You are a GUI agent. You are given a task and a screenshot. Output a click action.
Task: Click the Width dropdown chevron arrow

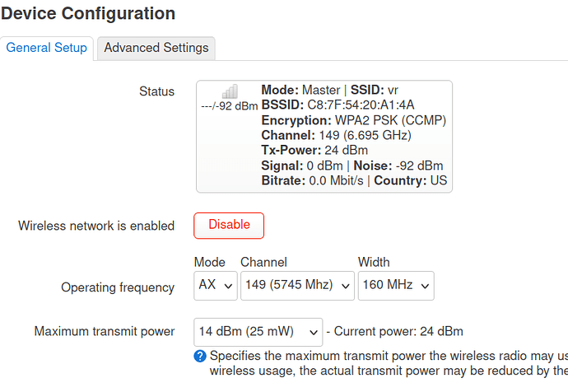[425, 287]
